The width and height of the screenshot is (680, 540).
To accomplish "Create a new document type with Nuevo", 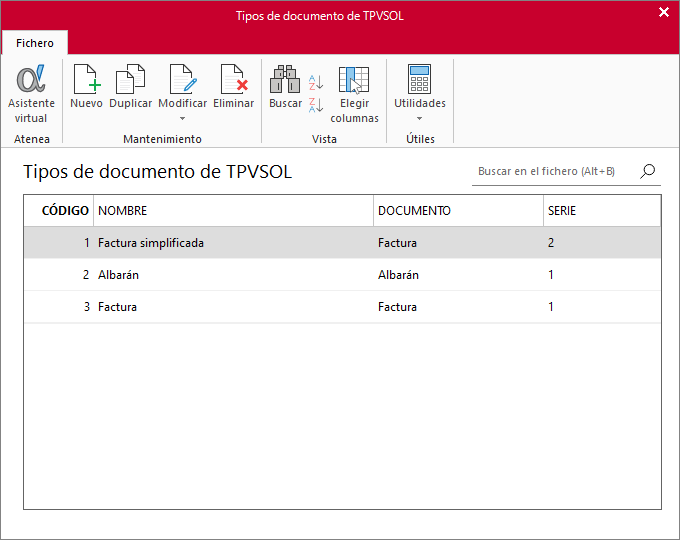I will click(x=86, y=86).
